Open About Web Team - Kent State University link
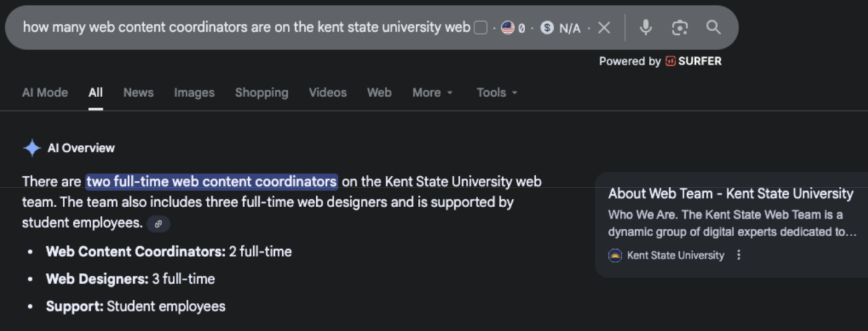Screen dimensions: 868x331 731,193
